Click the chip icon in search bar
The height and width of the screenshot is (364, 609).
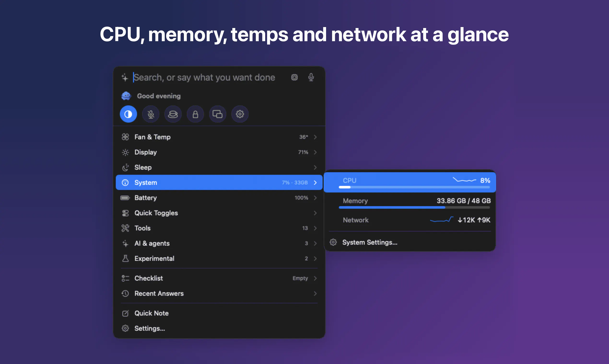click(294, 78)
